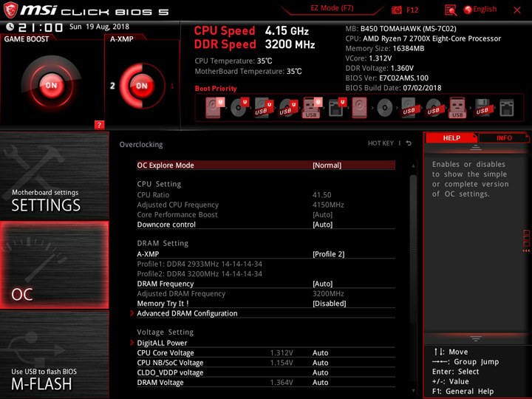Take a screenshot with the F12 camera icon
This screenshot has height=399, width=532.
(x=396, y=10)
